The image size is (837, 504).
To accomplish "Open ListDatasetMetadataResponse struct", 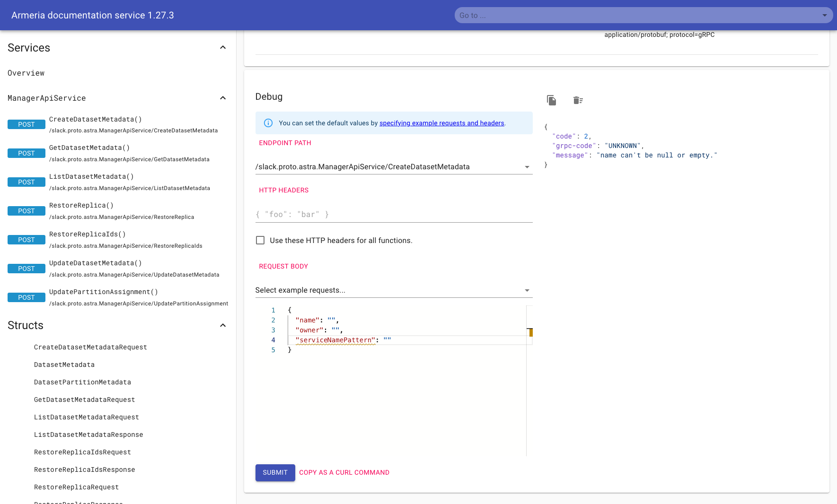I will tap(88, 434).
